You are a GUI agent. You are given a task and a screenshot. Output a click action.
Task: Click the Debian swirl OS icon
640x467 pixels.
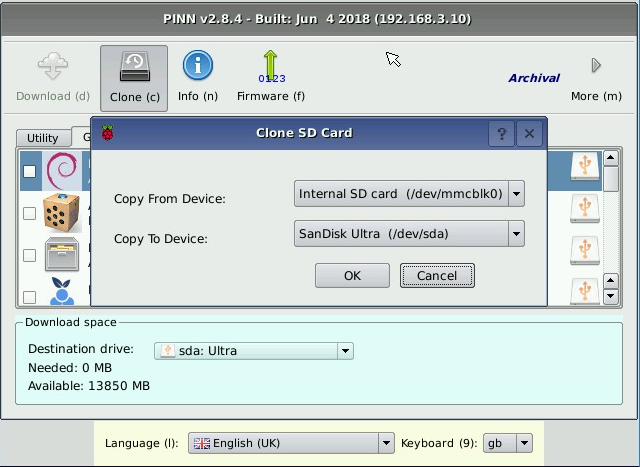[x=62, y=171]
